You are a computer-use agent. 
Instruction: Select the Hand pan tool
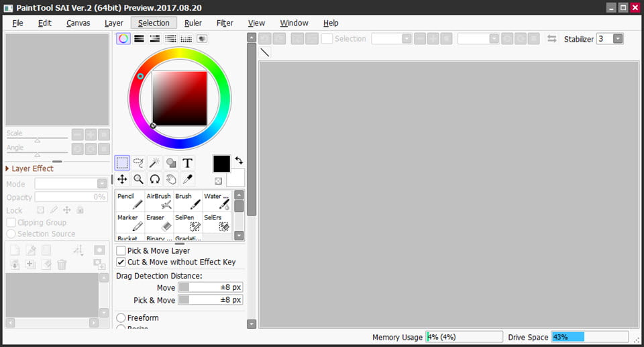171,179
